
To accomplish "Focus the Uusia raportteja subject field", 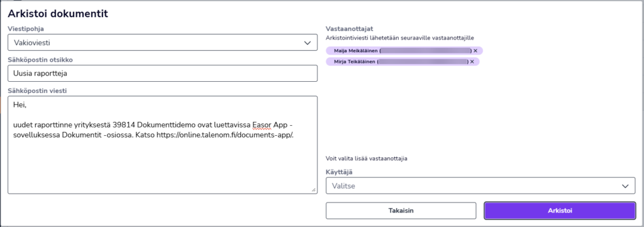I will [163, 74].
